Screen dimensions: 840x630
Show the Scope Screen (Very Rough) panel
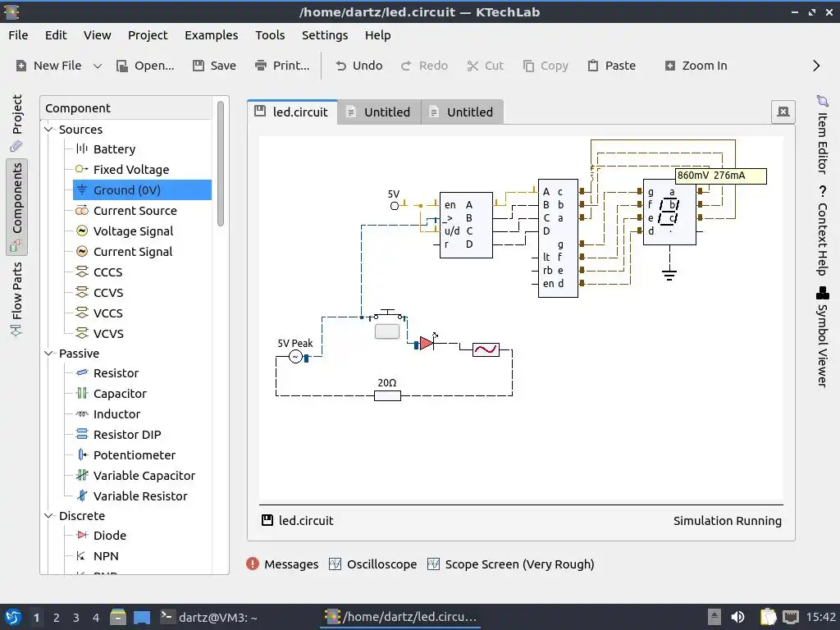[511, 564]
